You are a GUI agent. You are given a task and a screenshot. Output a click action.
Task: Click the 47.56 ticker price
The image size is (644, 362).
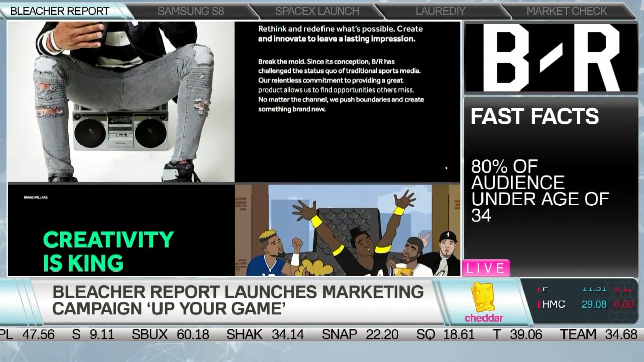click(39, 334)
